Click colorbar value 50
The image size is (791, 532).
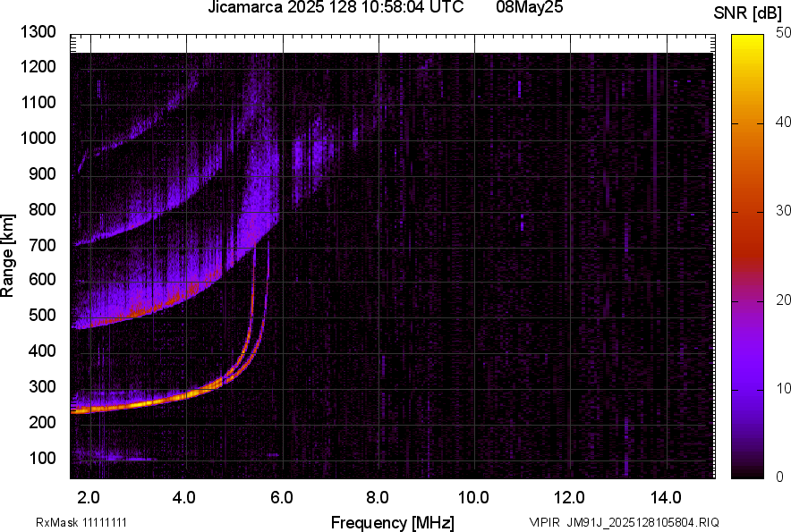click(x=783, y=33)
